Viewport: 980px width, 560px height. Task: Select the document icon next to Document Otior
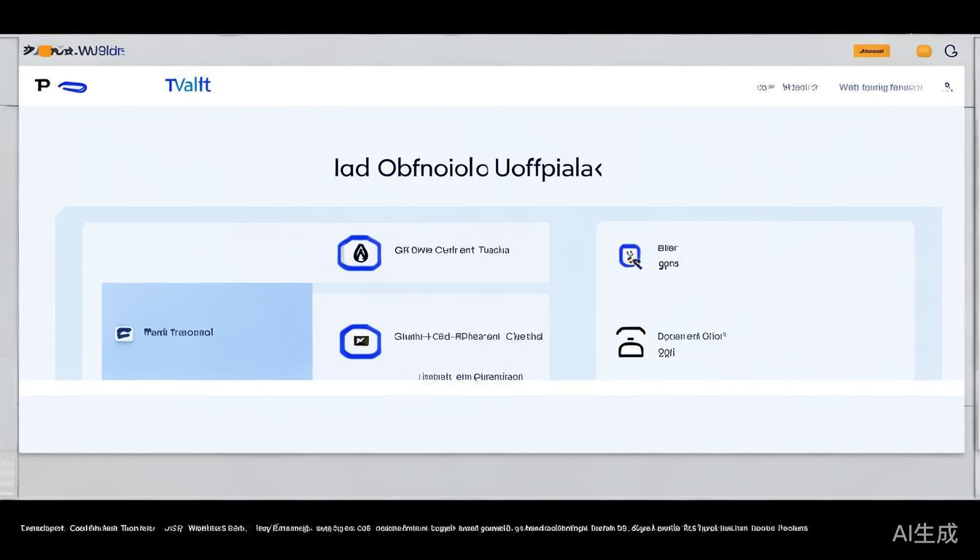pos(630,343)
